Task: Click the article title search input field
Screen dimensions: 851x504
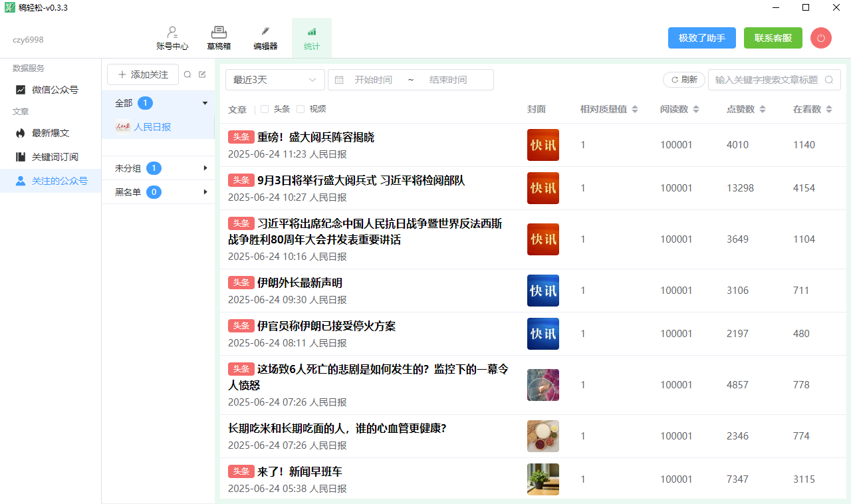Action: pos(775,80)
